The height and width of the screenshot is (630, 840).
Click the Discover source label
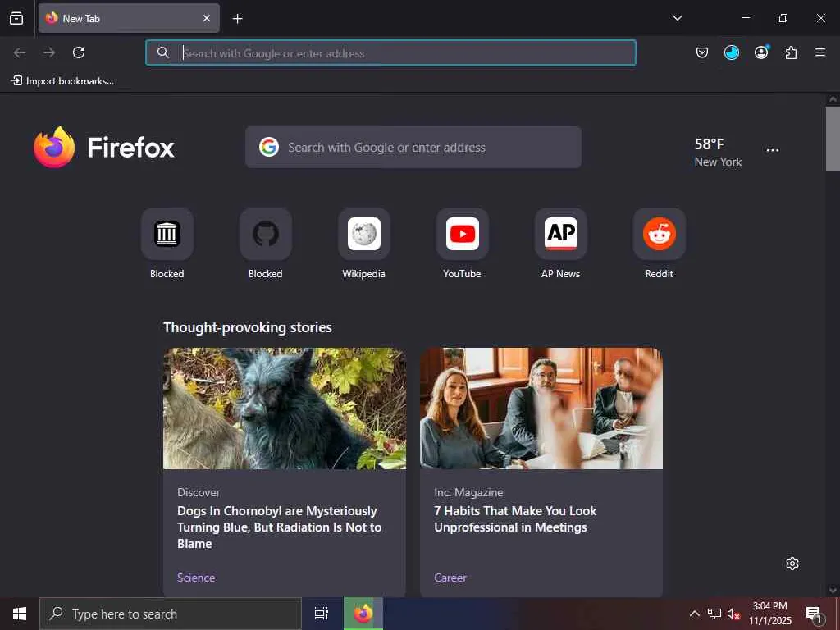tap(199, 492)
